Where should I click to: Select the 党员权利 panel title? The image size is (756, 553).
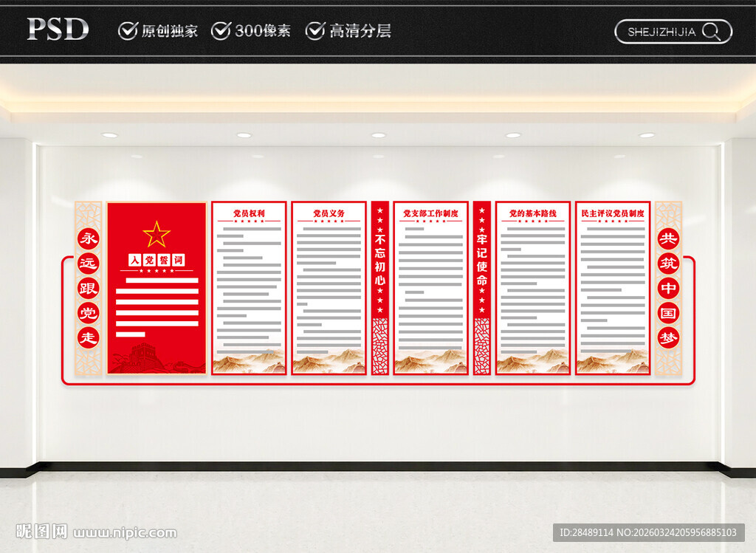click(249, 213)
